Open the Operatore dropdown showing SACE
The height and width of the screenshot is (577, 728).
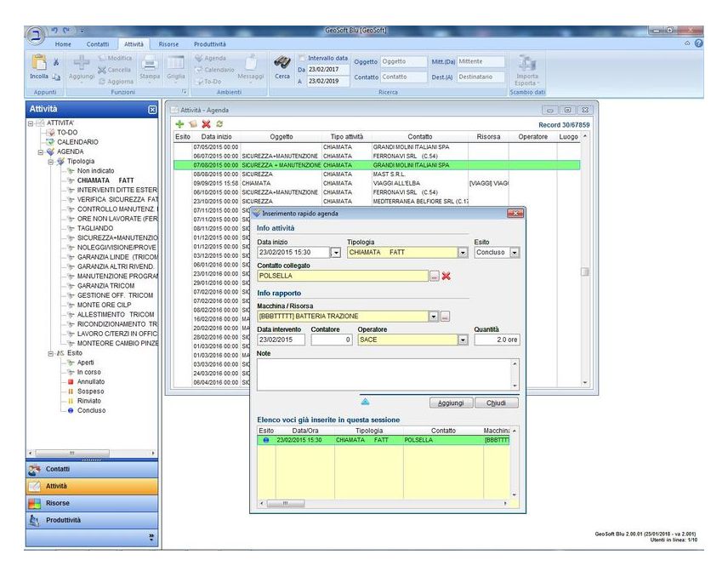463,340
